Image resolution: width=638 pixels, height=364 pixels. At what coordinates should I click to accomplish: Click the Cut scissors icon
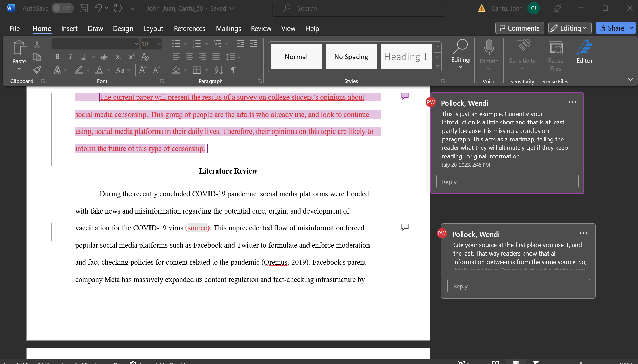[x=37, y=44]
